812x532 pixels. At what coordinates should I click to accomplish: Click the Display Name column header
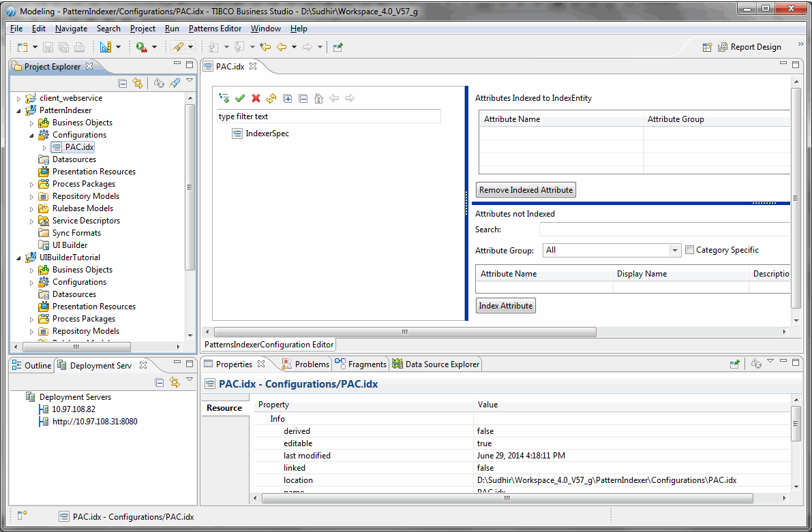point(680,274)
